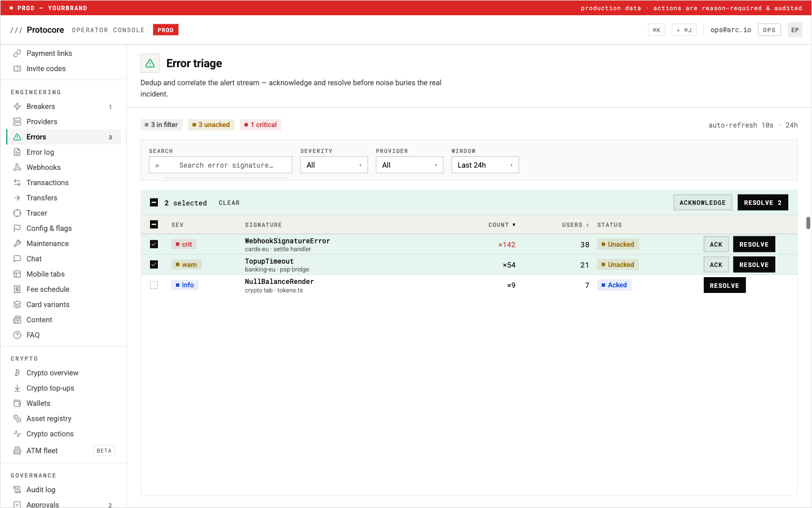Click the Transactions arrows icon
Image resolution: width=812 pixels, height=508 pixels.
17,183
